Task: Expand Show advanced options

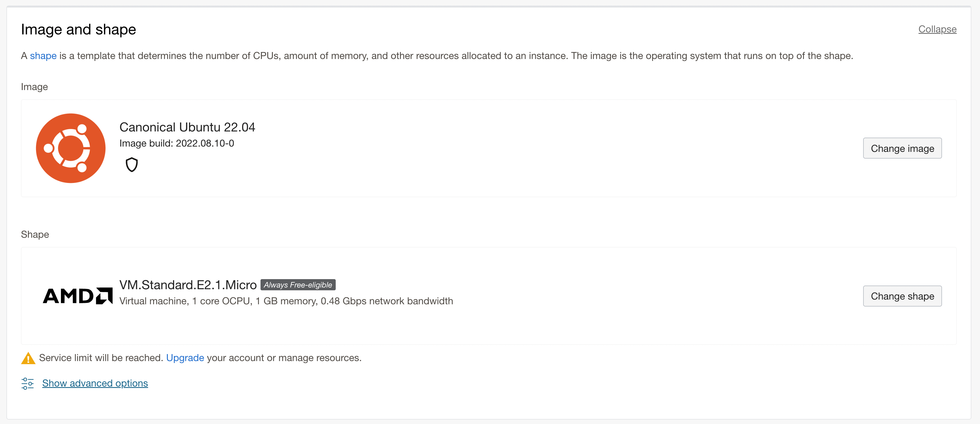Action: click(95, 383)
